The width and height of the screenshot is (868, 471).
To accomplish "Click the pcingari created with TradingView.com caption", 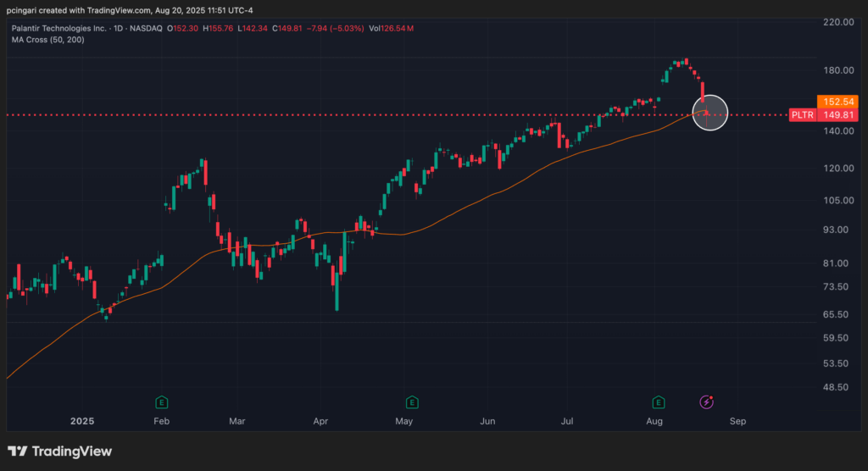I will click(130, 10).
